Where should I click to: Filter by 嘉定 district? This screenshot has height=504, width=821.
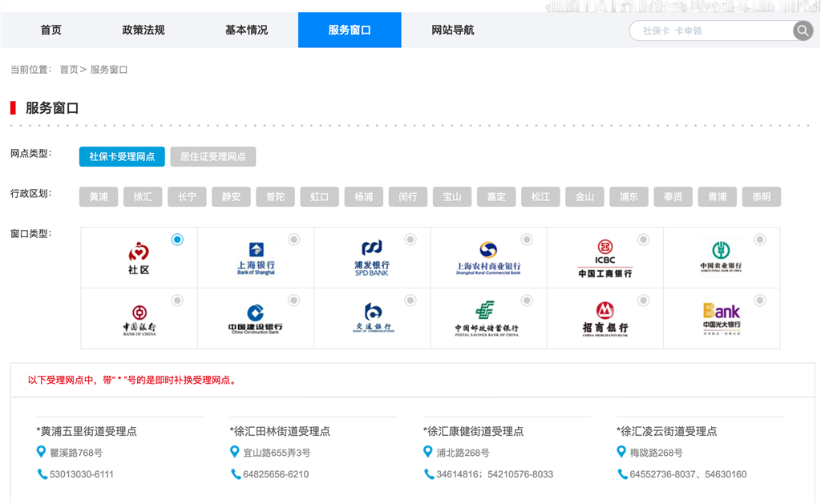point(496,197)
